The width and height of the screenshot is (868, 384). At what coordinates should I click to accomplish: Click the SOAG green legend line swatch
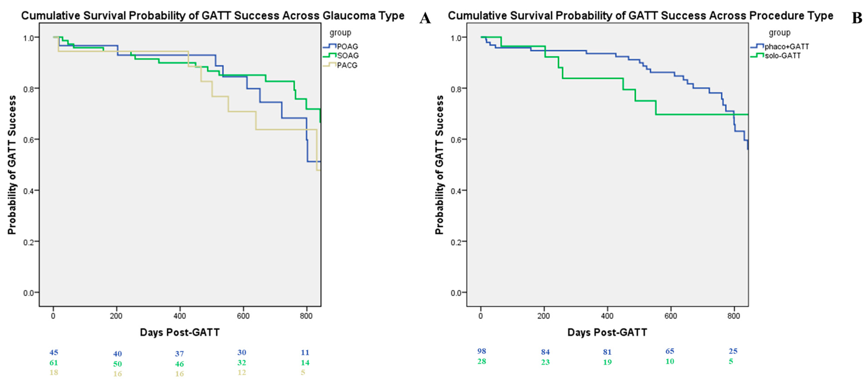330,55
